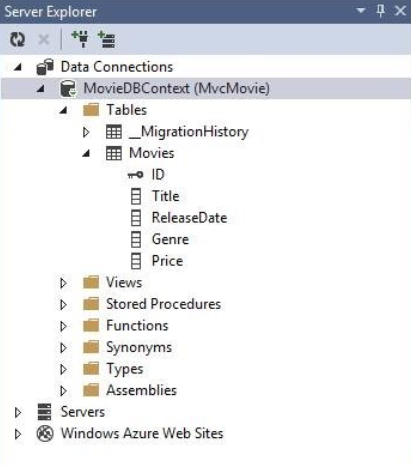This screenshot has width=411, height=466.
Task: Click the greyed-out Stop refresh X icon
Action: coord(44,40)
